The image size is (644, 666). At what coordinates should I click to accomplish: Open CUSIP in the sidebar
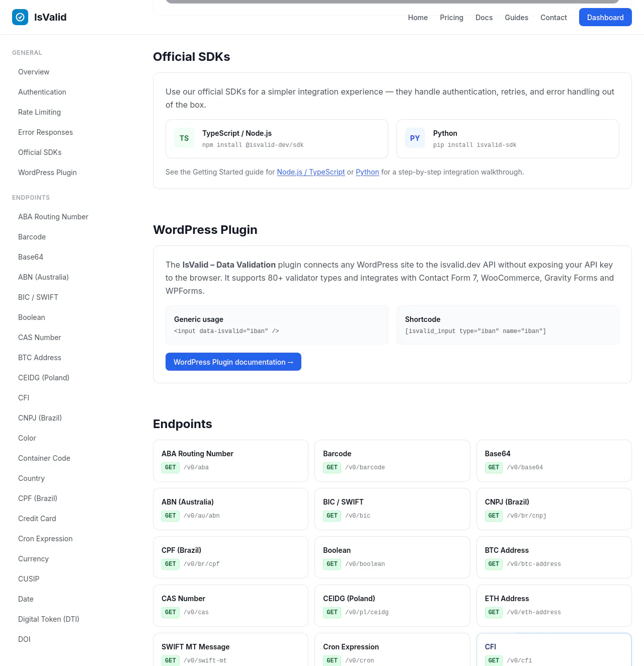pyautogui.click(x=29, y=579)
